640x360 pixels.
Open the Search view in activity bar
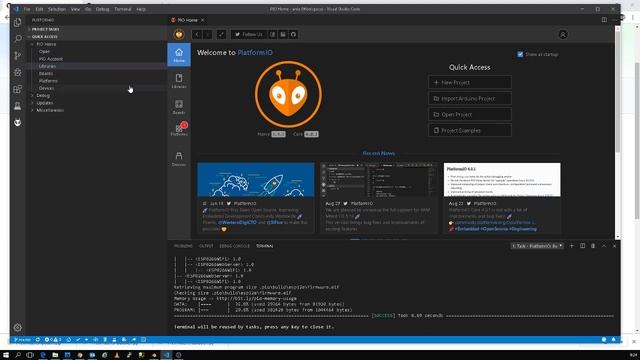(x=18, y=39)
